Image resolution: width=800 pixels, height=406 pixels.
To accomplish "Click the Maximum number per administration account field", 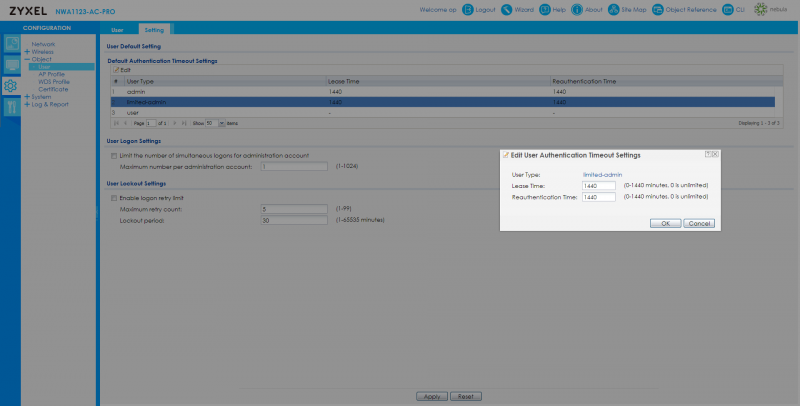I will [x=294, y=166].
